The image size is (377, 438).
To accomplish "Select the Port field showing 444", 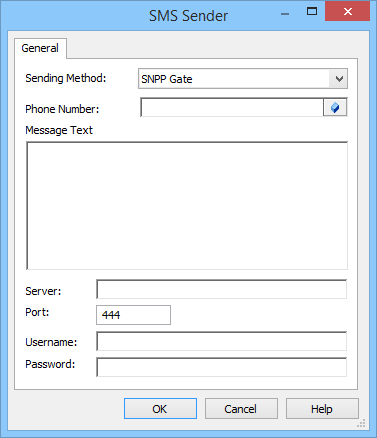I will [133, 315].
